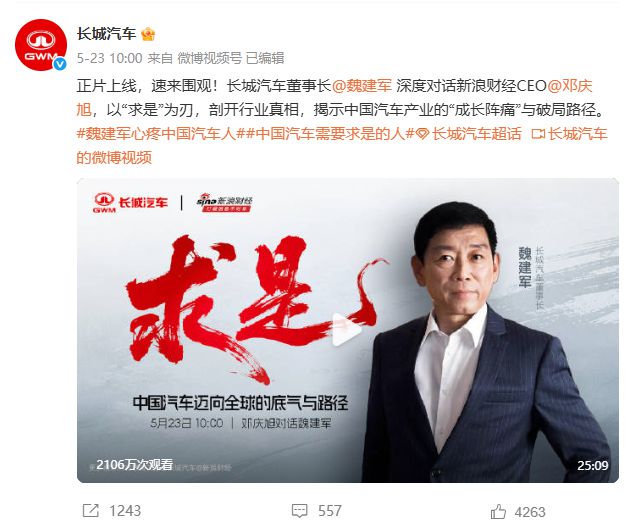The width and height of the screenshot is (628, 530).
Task: Click the gold crown membership icon
Action: click(148, 34)
